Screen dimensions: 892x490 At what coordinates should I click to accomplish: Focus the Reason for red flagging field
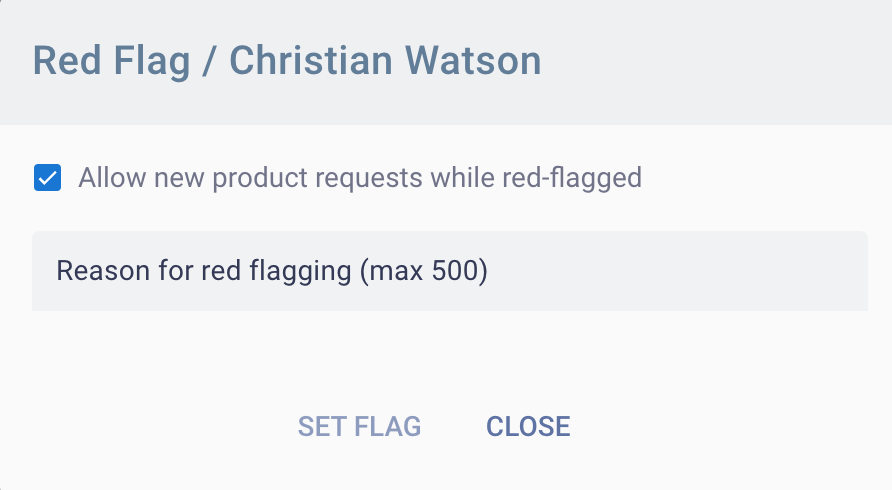pos(450,271)
